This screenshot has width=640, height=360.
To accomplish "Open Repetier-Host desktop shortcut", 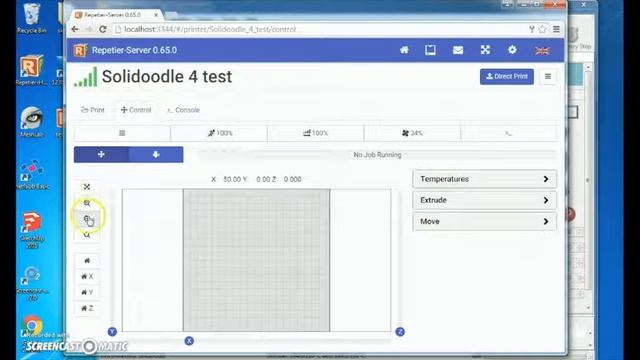I will click(31, 70).
